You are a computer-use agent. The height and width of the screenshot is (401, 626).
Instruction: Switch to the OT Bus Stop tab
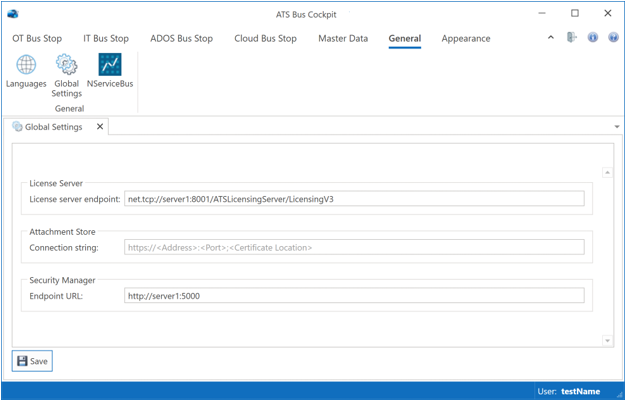pyautogui.click(x=37, y=38)
